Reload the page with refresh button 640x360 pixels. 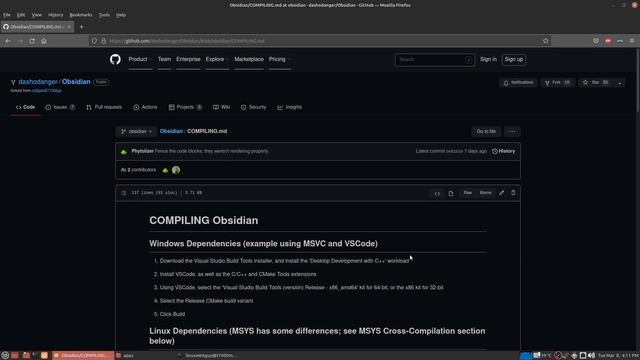point(32,41)
